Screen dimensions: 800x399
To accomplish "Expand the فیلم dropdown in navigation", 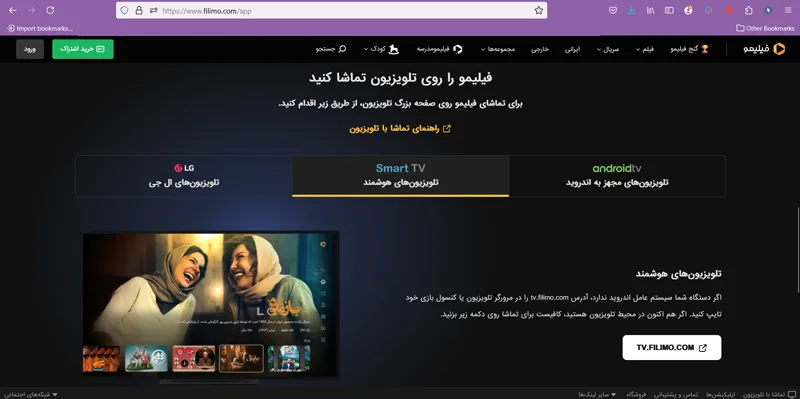I will tap(638, 49).
